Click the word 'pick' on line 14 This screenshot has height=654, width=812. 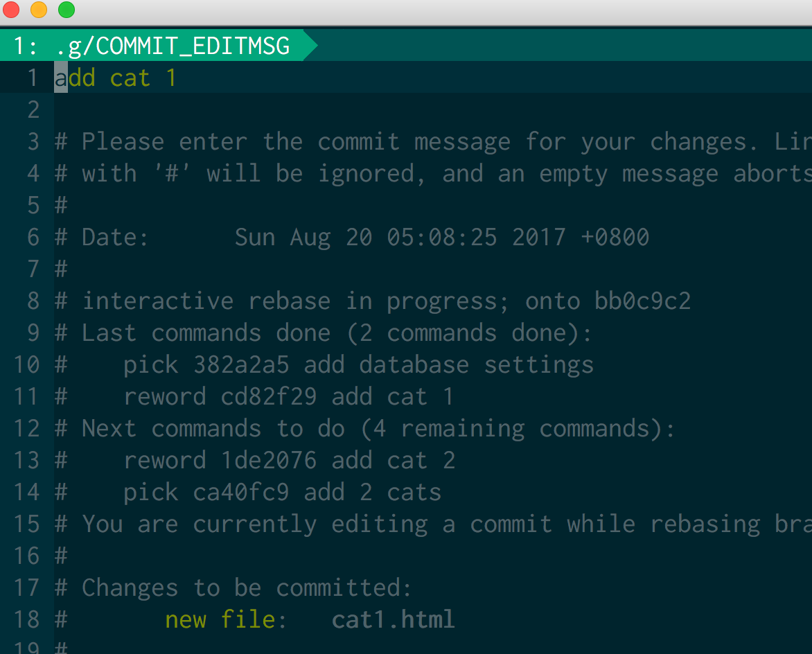click(x=151, y=492)
